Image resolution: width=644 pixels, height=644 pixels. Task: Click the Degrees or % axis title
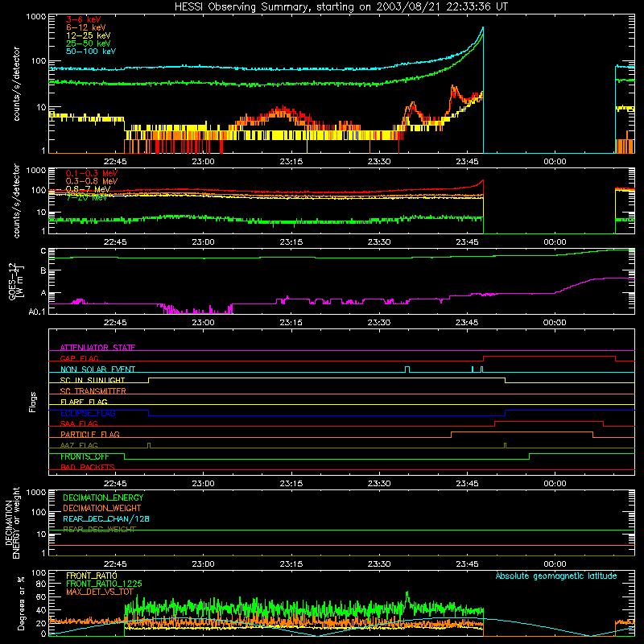pos(21,603)
